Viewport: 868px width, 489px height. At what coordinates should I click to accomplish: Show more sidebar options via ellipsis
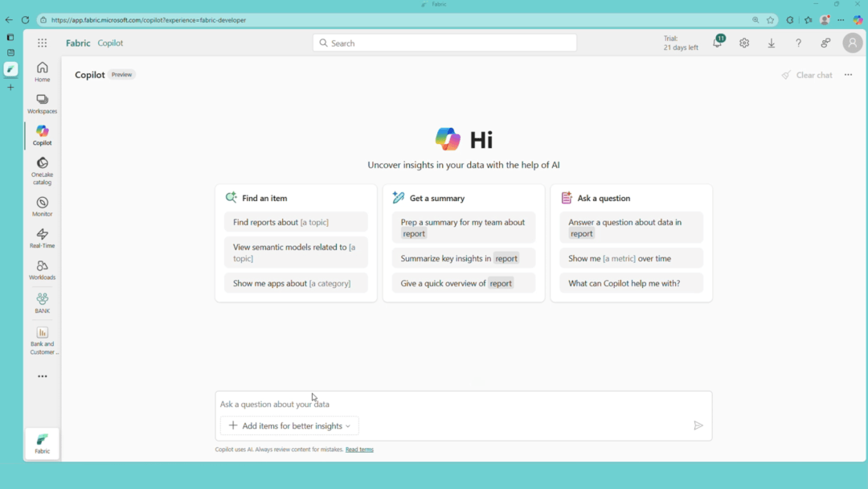[42, 376]
